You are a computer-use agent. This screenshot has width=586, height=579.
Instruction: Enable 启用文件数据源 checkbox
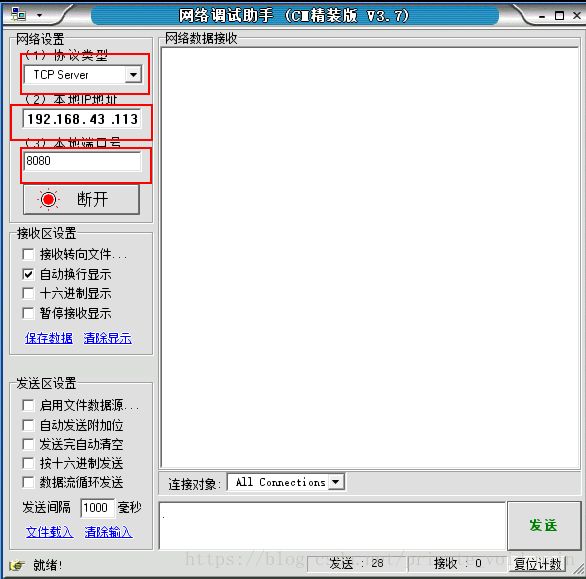click(x=28, y=405)
